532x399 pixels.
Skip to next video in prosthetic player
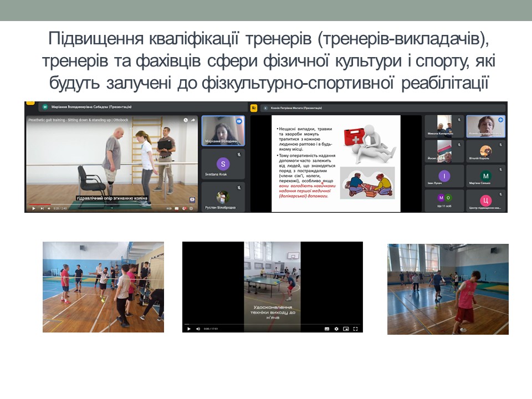42,208
